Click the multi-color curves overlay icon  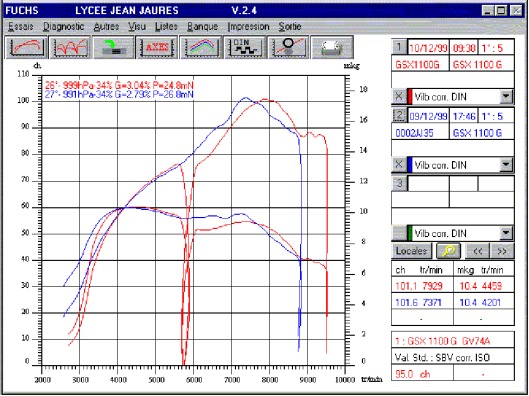[x=201, y=47]
